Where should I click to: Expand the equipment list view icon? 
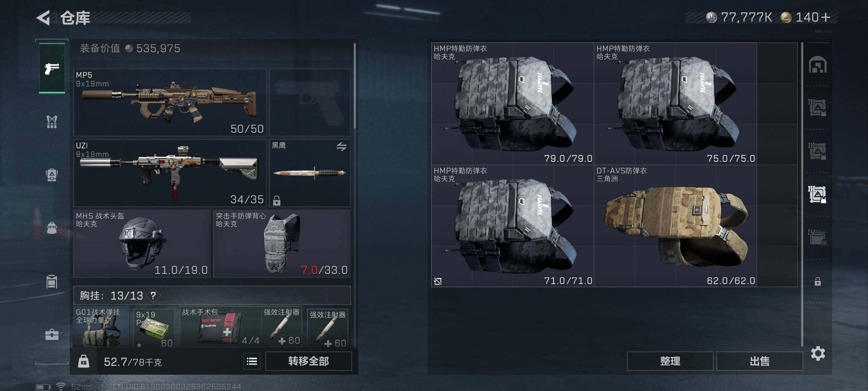252,361
